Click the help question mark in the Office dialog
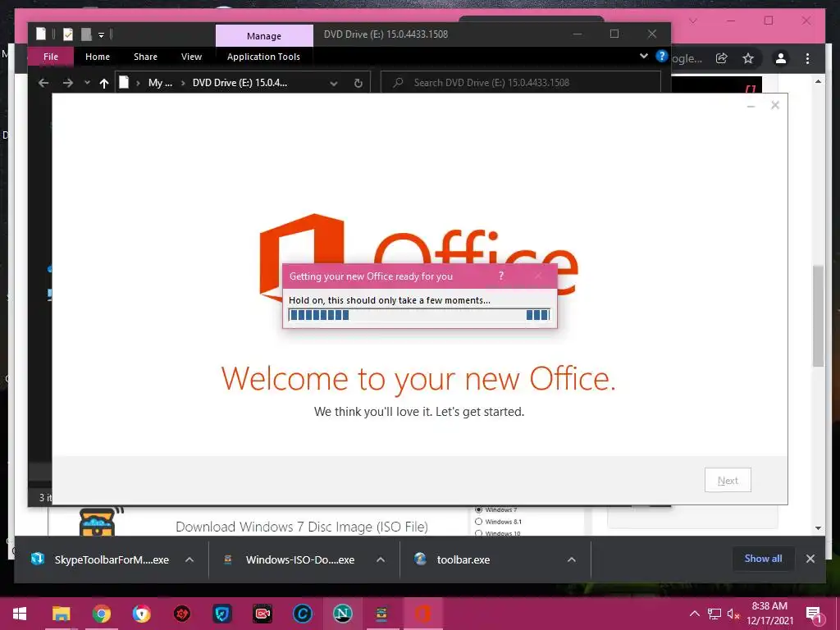 [501, 276]
